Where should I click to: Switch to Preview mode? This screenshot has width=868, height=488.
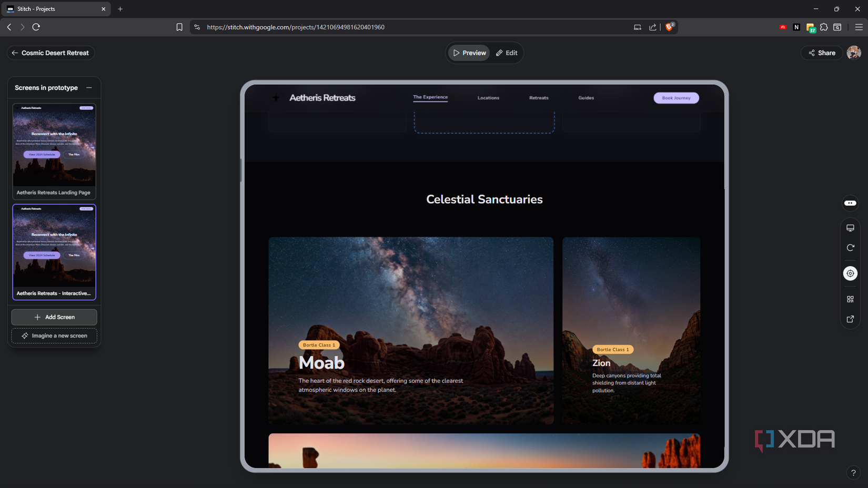[x=469, y=53]
